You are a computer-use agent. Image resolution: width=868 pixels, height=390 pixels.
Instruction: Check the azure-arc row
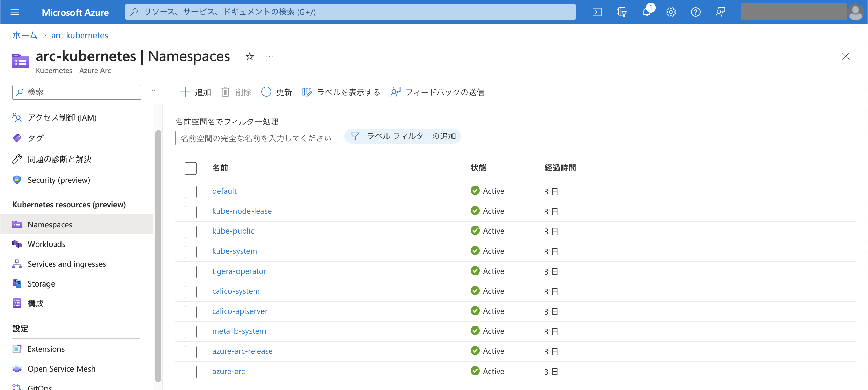point(191,372)
